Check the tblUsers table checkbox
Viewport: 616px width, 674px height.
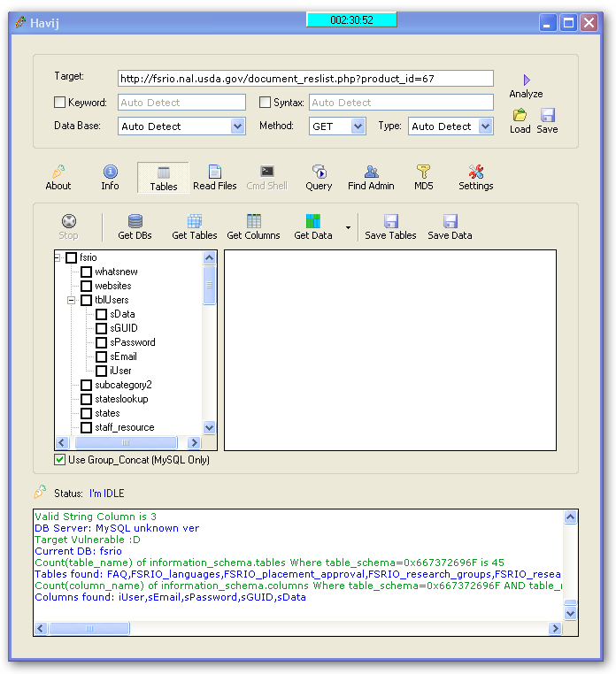tap(87, 300)
